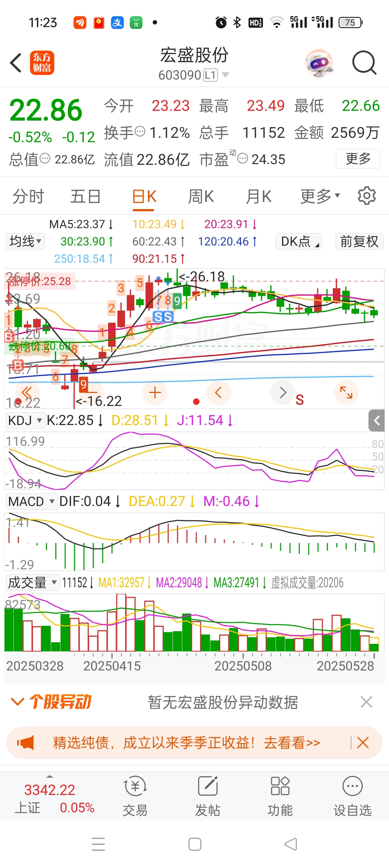Tap the stock name 宏盛股份
389x868 pixels.
pos(194,55)
